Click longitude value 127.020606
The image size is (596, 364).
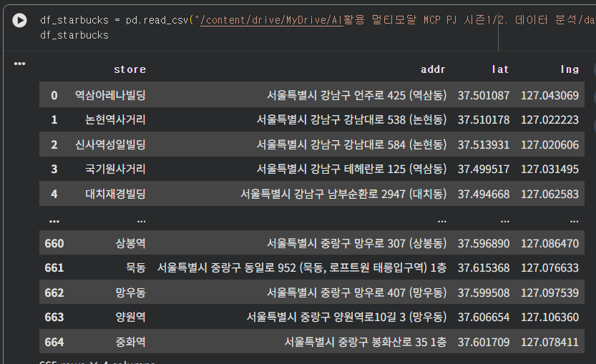549,144
